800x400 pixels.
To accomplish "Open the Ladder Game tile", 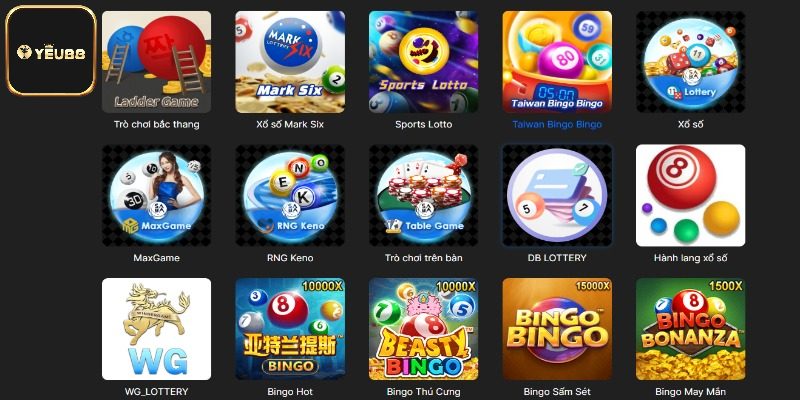I will 156,62.
